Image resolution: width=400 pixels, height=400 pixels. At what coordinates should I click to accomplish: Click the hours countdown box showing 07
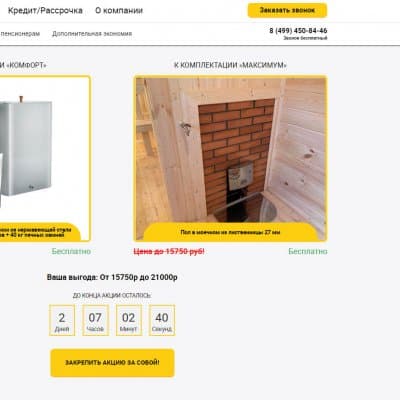coord(95,320)
